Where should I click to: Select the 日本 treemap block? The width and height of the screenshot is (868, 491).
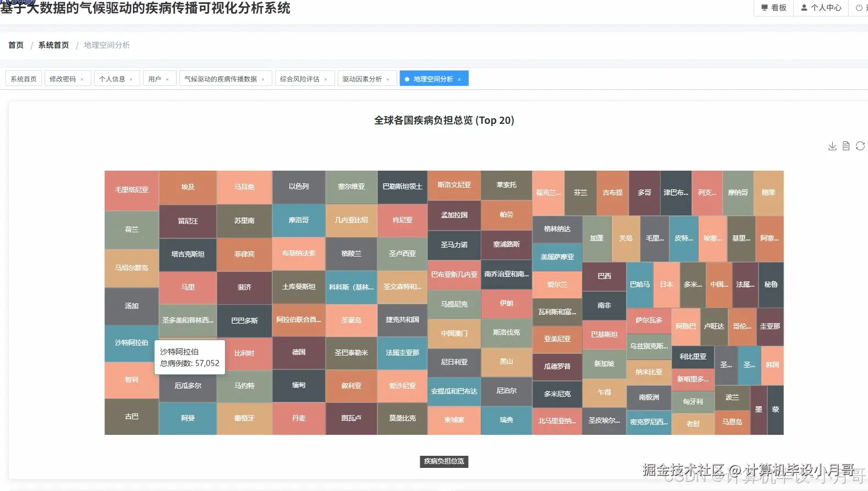coord(667,285)
